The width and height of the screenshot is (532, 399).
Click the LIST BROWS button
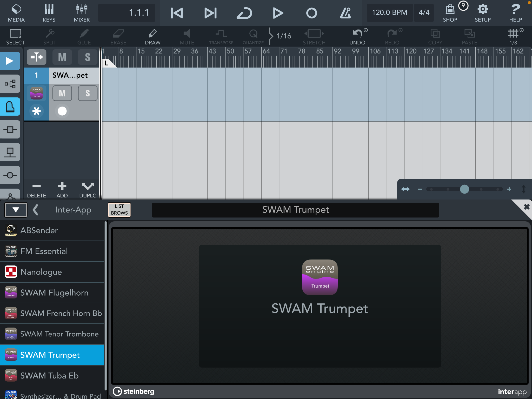[119, 210]
